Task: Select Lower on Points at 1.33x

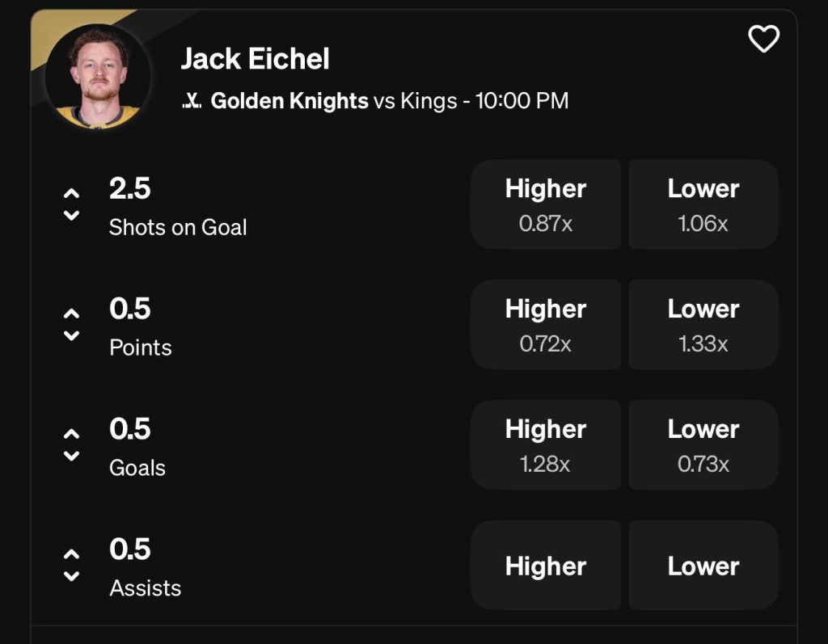Action: (703, 324)
